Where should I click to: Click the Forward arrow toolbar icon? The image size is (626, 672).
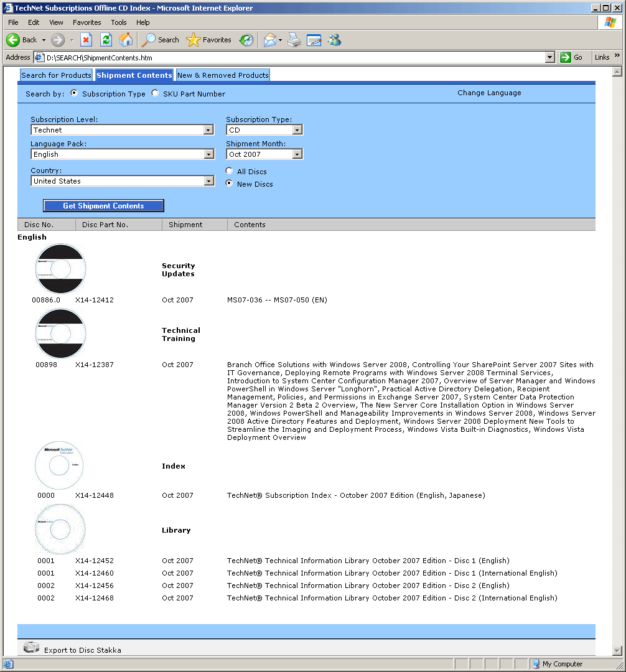58,40
